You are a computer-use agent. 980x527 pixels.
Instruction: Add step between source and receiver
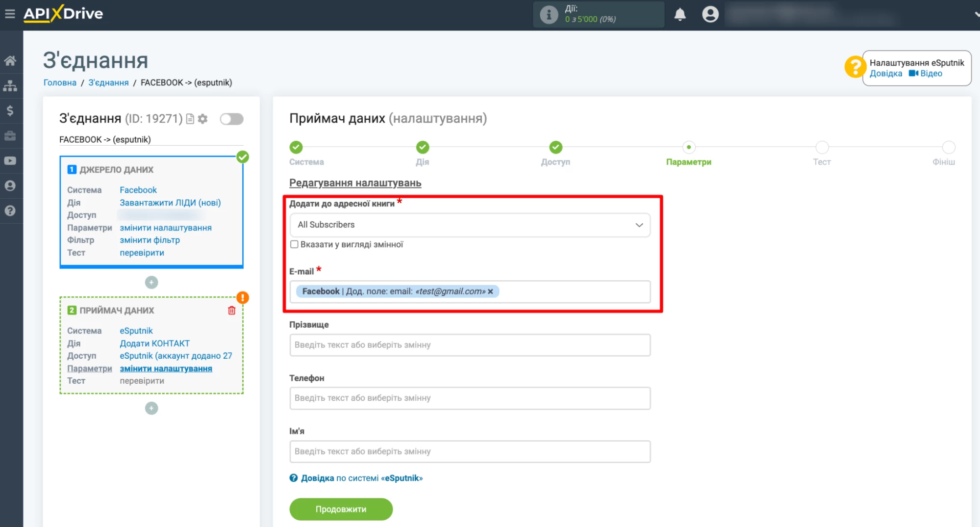(x=151, y=283)
